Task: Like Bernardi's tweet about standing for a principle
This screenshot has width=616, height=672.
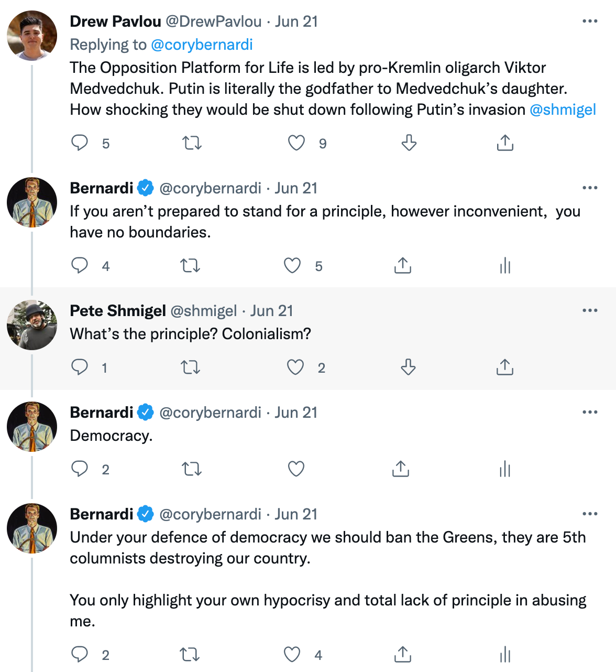Action: click(x=292, y=266)
